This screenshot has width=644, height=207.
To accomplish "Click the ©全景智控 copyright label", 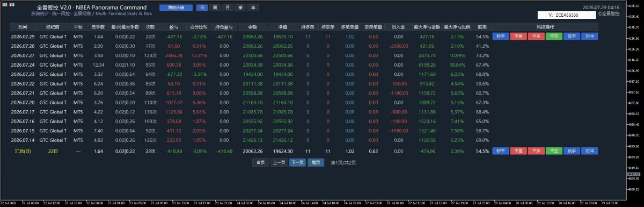I will click(609, 13).
